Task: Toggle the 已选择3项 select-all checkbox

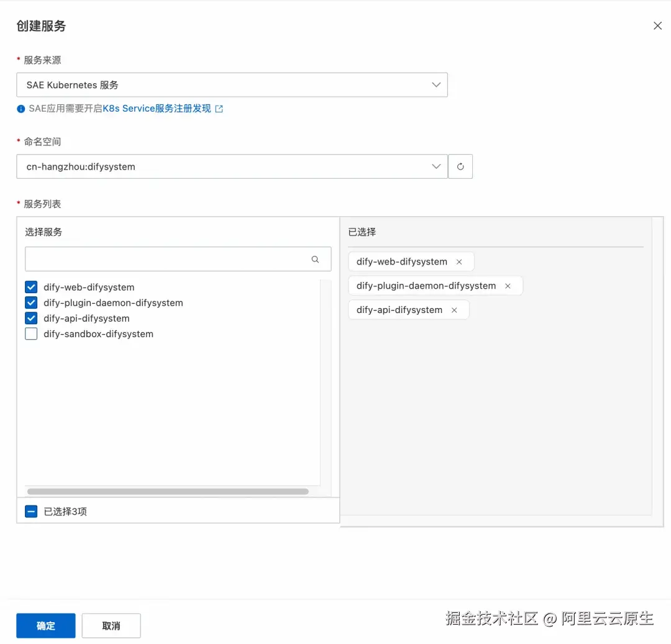Action: point(31,512)
